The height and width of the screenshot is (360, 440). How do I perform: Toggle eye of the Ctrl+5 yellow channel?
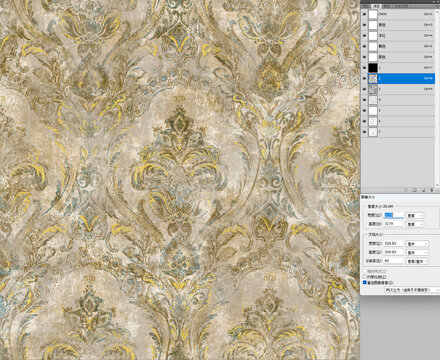click(364, 46)
